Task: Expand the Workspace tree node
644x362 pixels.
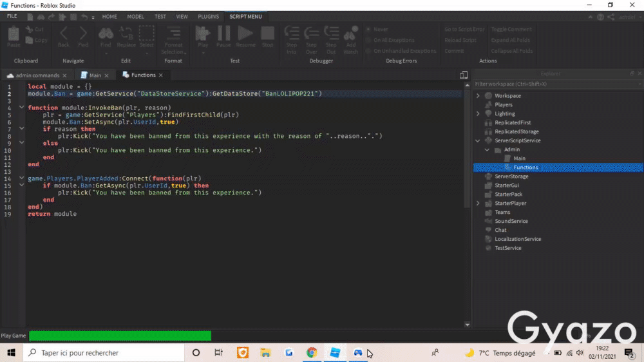Action: [478, 96]
